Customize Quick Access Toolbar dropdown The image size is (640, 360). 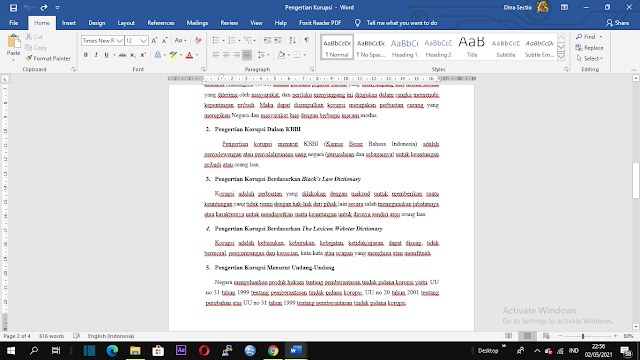(x=58, y=8)
